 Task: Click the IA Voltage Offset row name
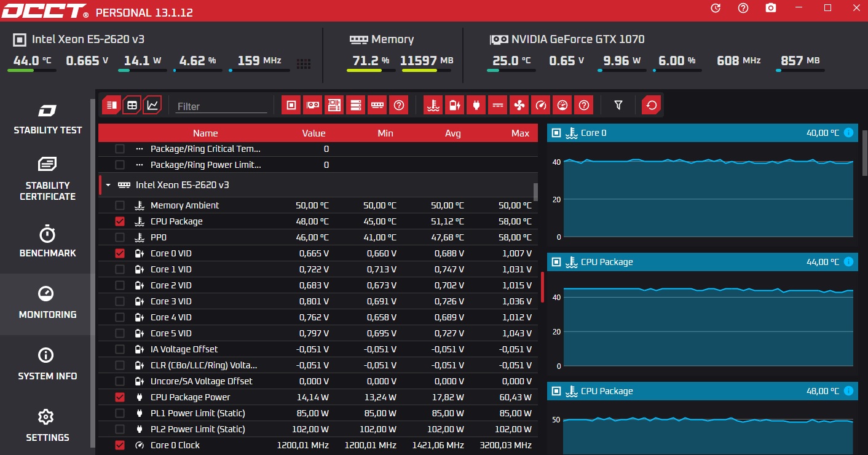(x=184, y=349)
